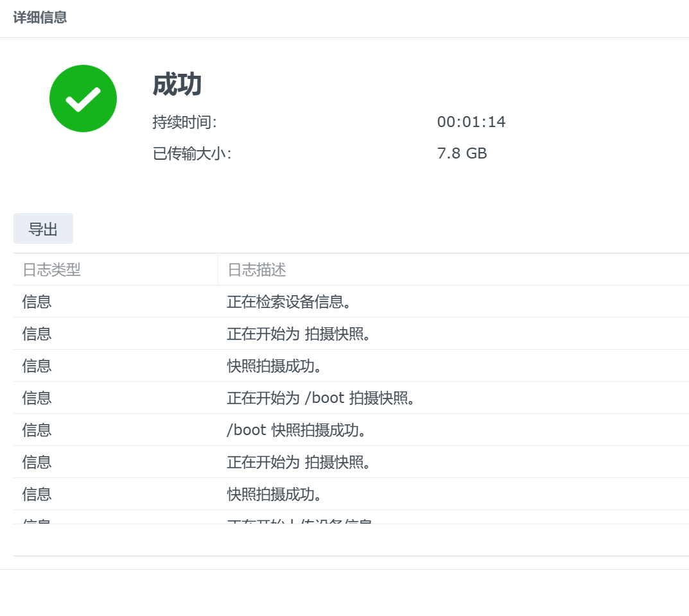Click the green success checkmark icon

click(x=83, y=98)
